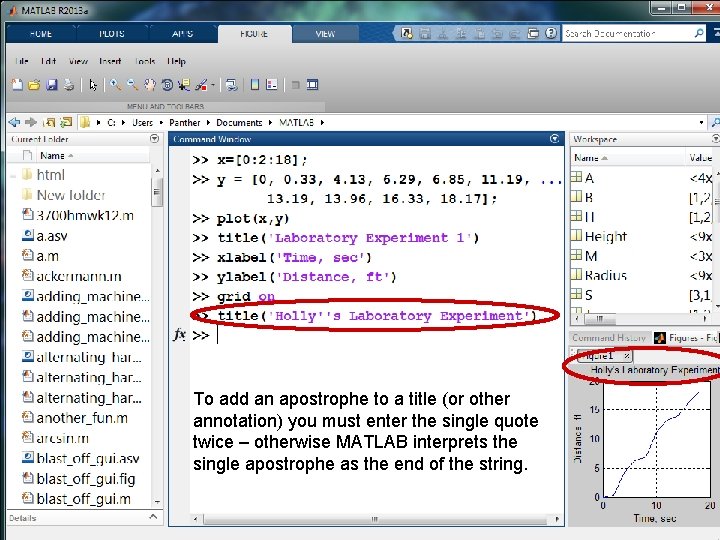The width and height of the screenshot is (720, 540).
Task: Expand the arrow after MATLAB in path
Action: 322,123
